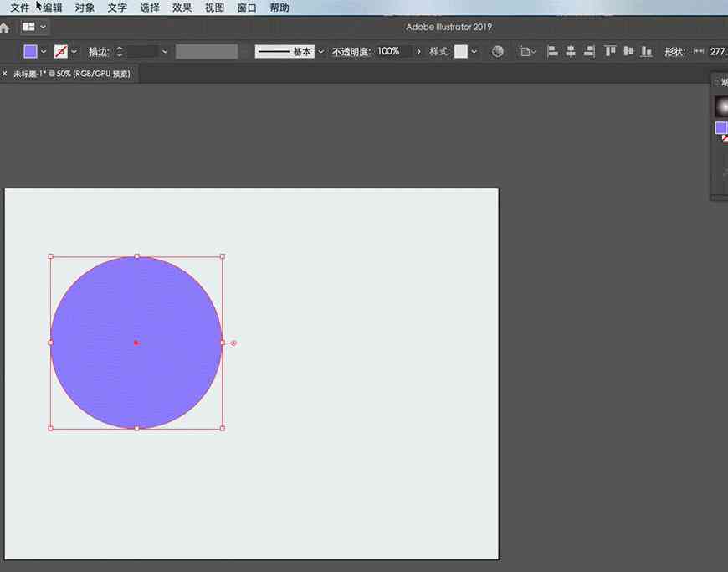Select the 未标题-1 document tab
The width and height of the screenshot is (728, 572).
click(x=71, y=74)
